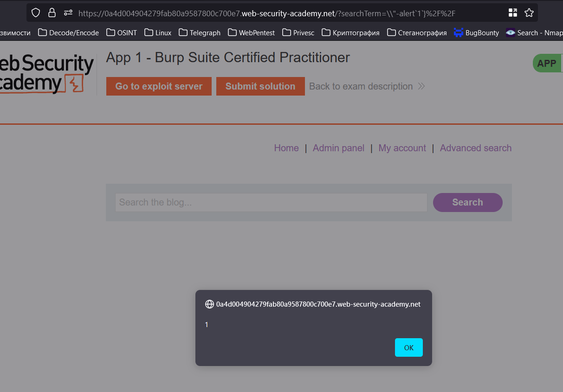Open the Decode/Encode bookmarks folder
Image resolution: width=563 pixels, height=392 pixels.
(x=69, y=32)
